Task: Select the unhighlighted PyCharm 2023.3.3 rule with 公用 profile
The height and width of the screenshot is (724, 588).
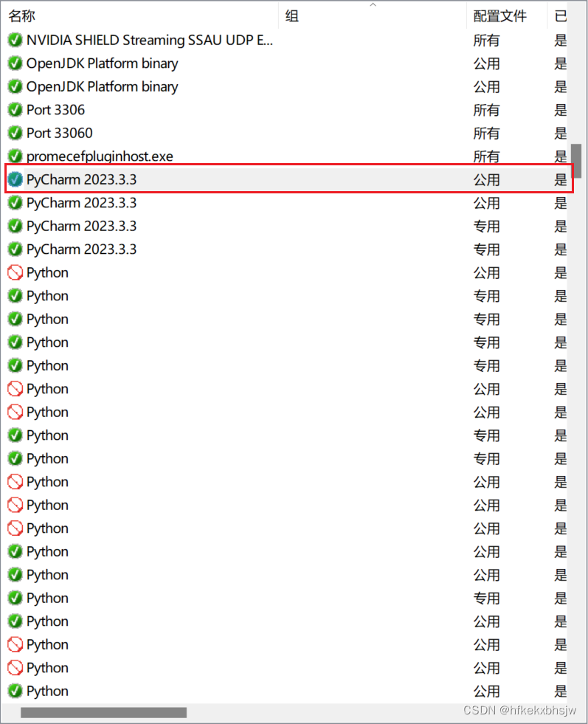Action: click(81, 203)
